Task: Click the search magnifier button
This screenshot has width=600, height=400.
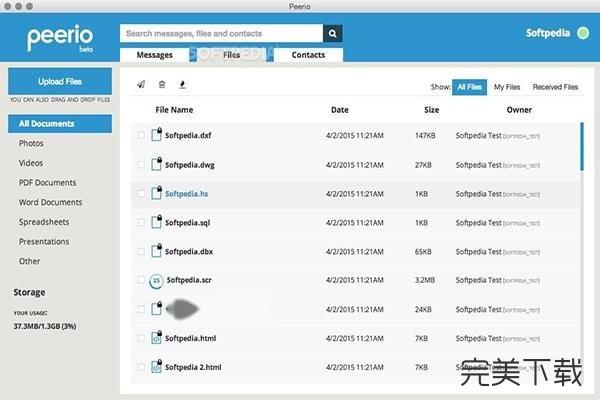Action: pyautogui.click(x=333, y=34)
